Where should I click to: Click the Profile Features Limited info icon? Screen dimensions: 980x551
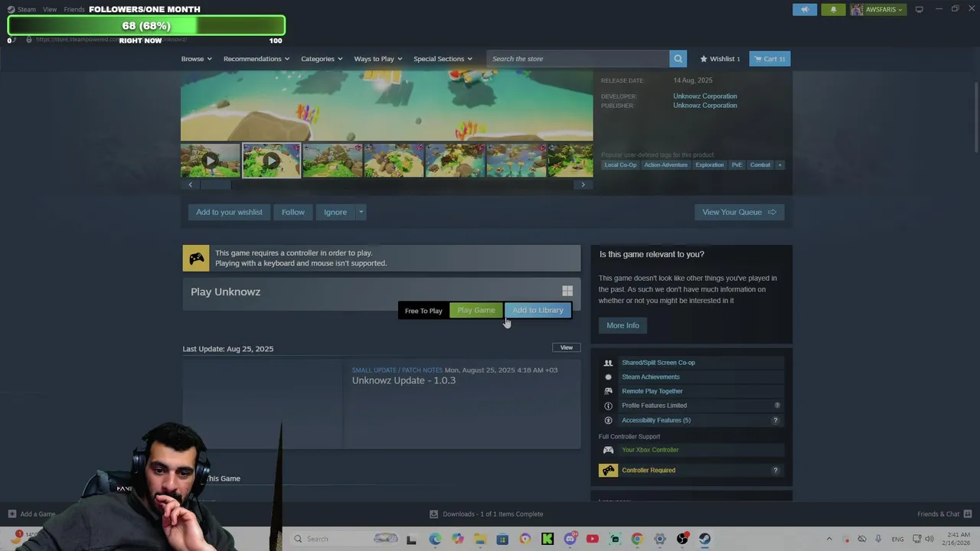point(608,406)
